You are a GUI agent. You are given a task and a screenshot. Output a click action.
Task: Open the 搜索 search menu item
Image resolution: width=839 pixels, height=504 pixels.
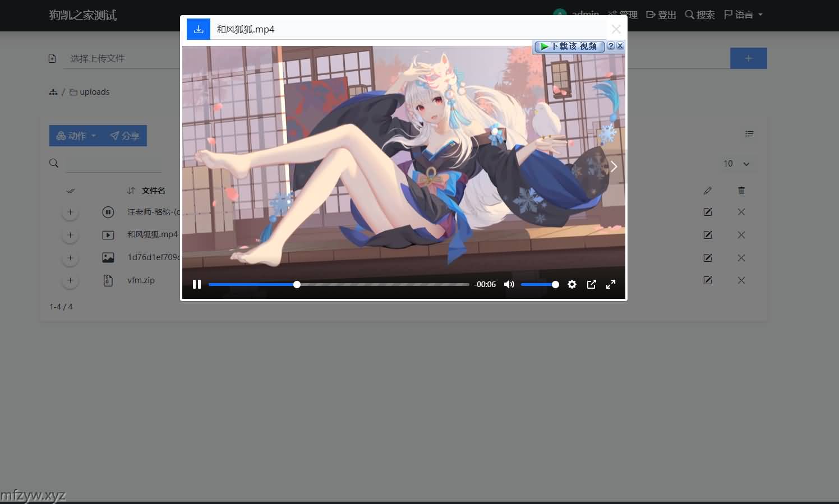[x=700, y=15]
